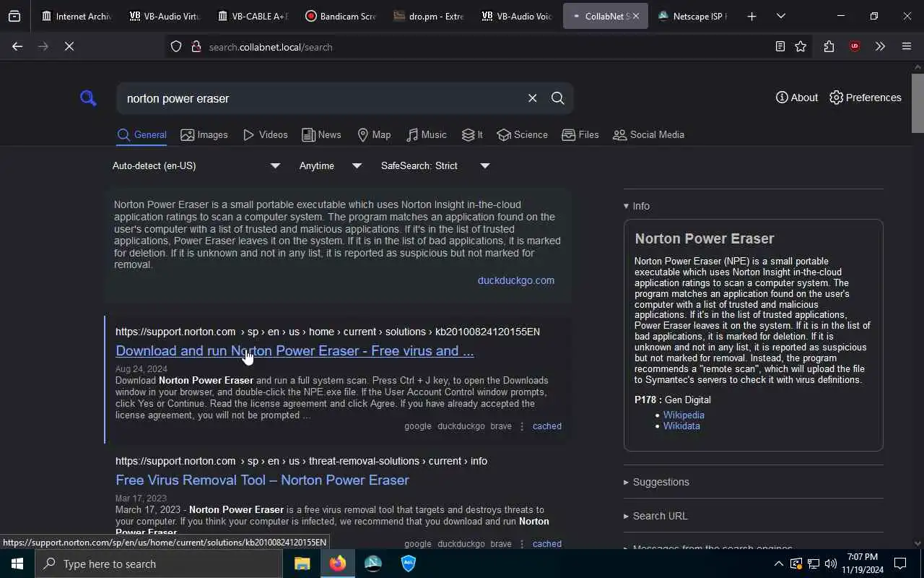
Task: Switch to the Videos tab
Action: 266,134
